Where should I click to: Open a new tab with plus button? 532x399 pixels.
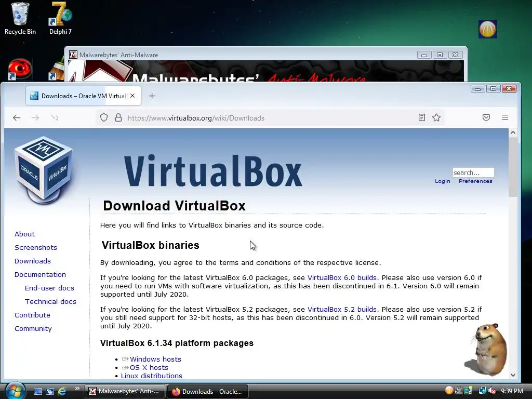point(152,96)
